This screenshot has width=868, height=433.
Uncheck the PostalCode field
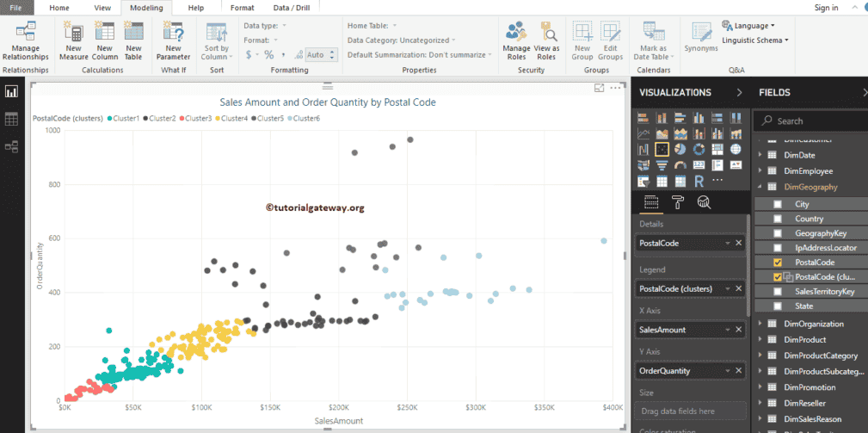[x=778, y=262]
